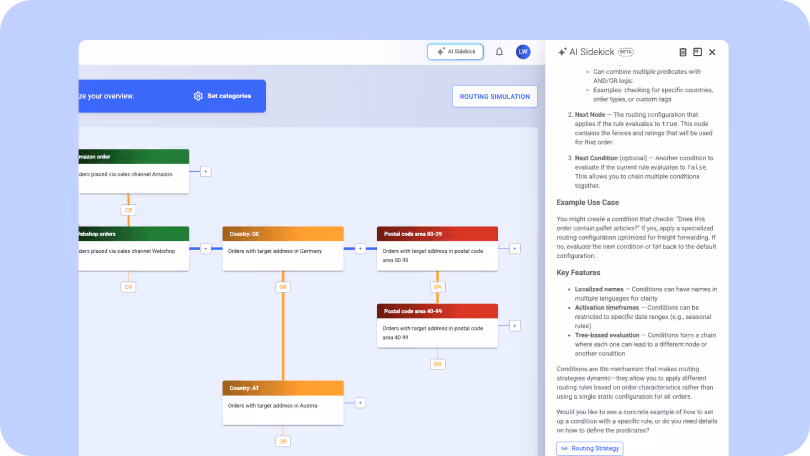This screenshot has width=810, height=456.
Task: Click the Key Features heading
Action: [x=578, y=273]
